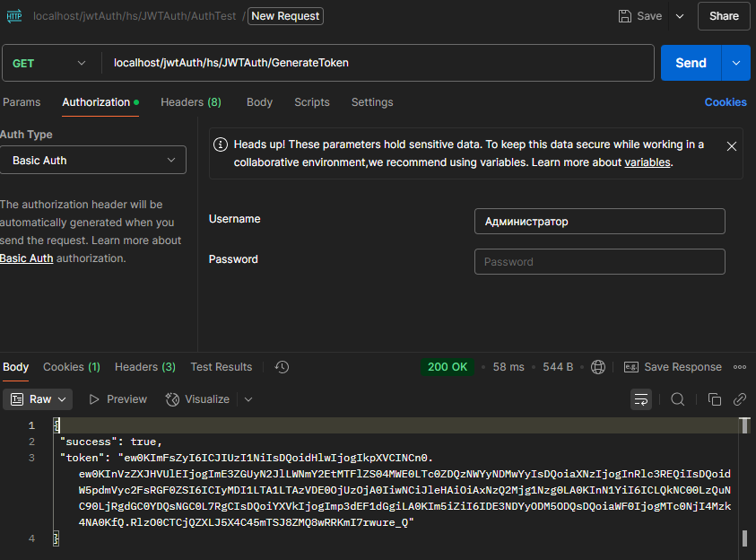Switch to the request Headers (8) tab

click(x=191, y=102)
